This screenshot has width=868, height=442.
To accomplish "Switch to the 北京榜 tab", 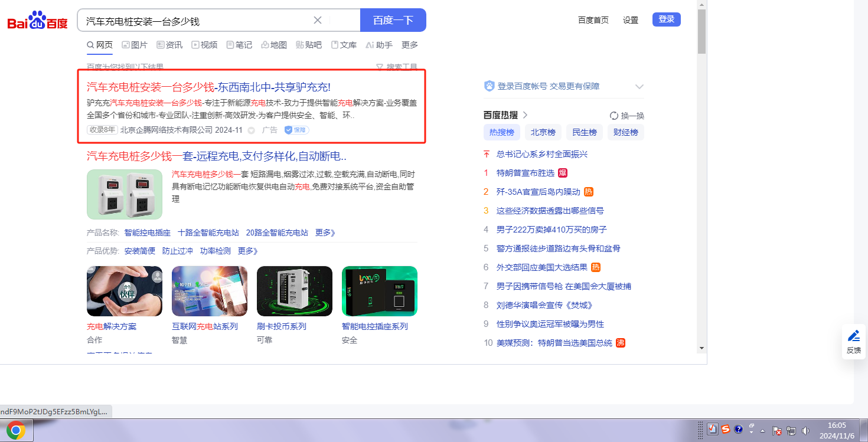I will point(543,132).
